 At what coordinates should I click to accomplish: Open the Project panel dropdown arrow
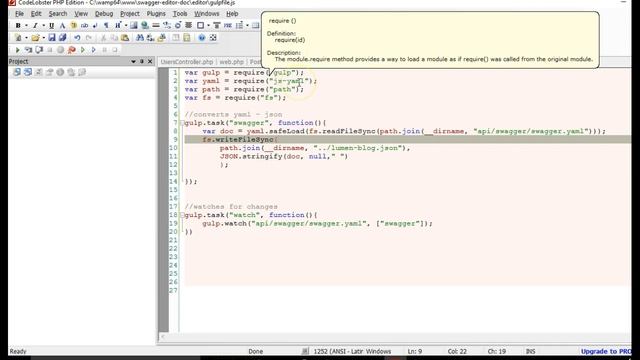pos(133,62)
